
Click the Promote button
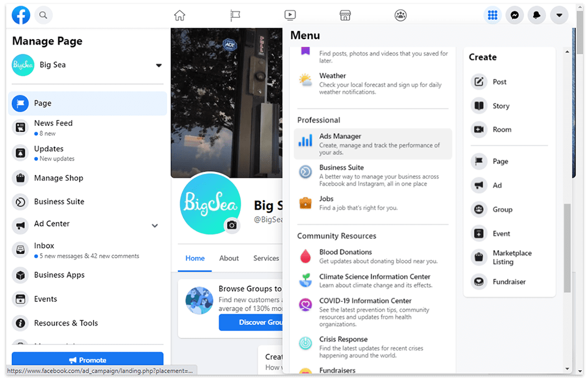click(x=87, y=360)
